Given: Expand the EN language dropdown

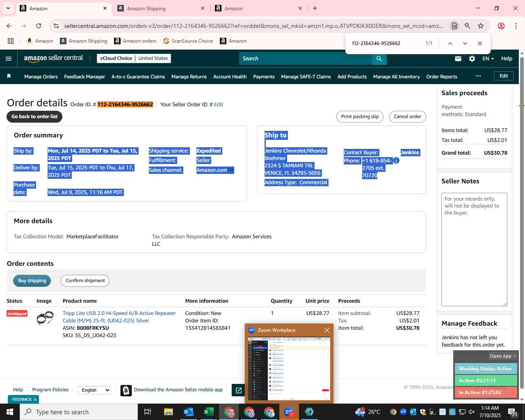Looking at the screenshot, I should click(x=488, y=59).
